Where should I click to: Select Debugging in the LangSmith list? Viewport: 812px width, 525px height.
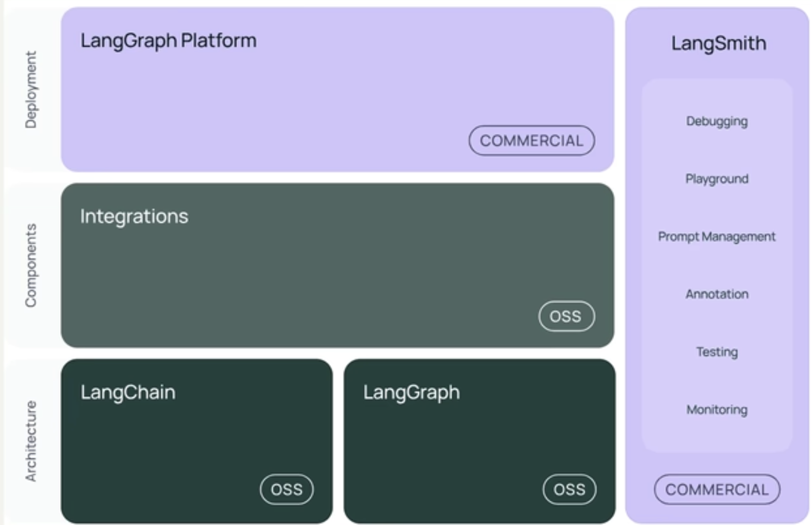[x=717, y=121]
